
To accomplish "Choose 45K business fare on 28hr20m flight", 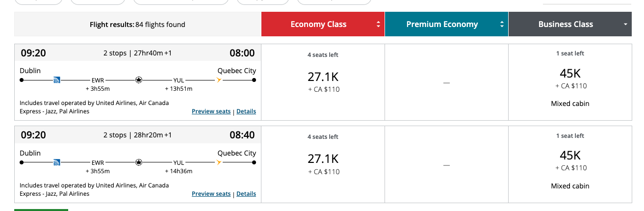I will (570, 164).
